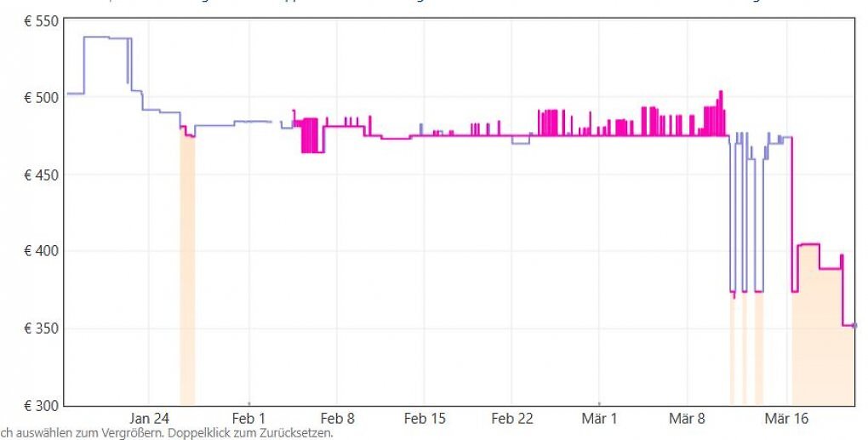Screen dimensions: 868x440
Task: Click the € 400 price label
Action: (40, 252)
